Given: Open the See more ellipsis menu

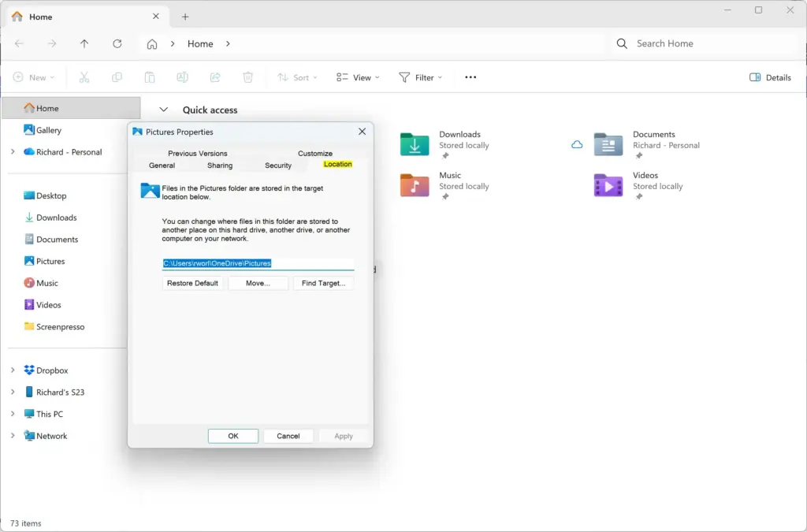Looking at the screenshot, I should pyautogui.click(x=470, y=77).
